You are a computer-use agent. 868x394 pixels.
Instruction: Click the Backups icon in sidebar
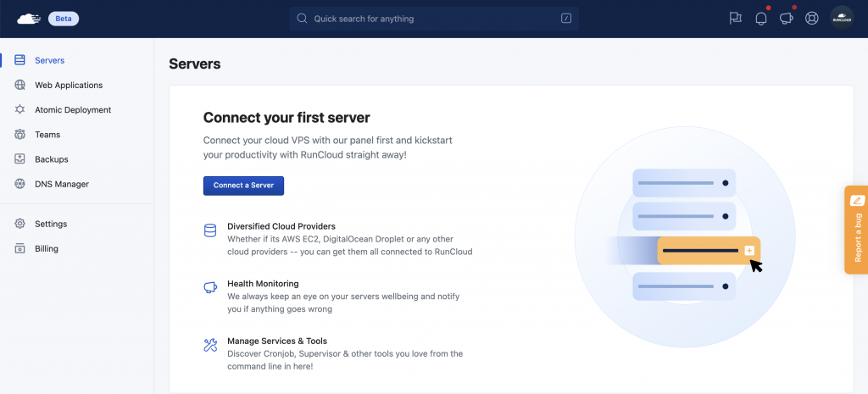pos(20,158)
